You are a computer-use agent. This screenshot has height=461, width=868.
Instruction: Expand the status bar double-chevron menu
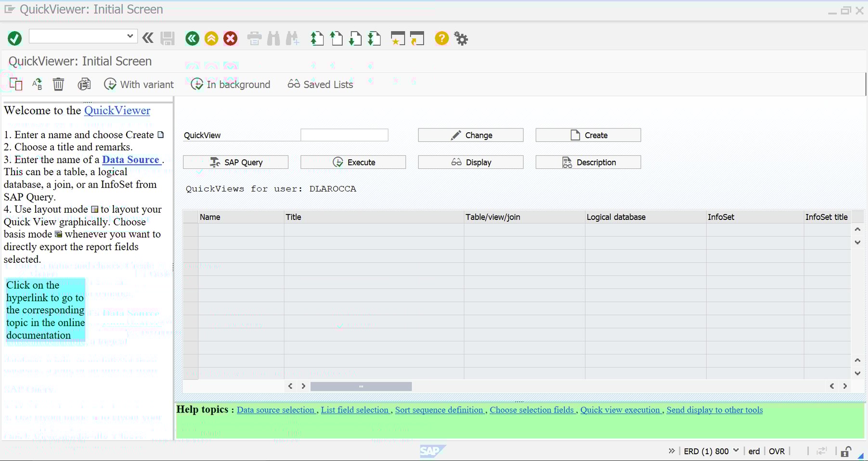pyautogui.click(x=672, y=451)
